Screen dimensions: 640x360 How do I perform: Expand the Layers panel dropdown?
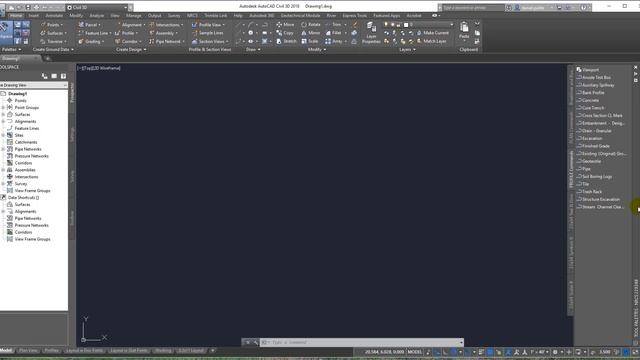pos(407,50)
